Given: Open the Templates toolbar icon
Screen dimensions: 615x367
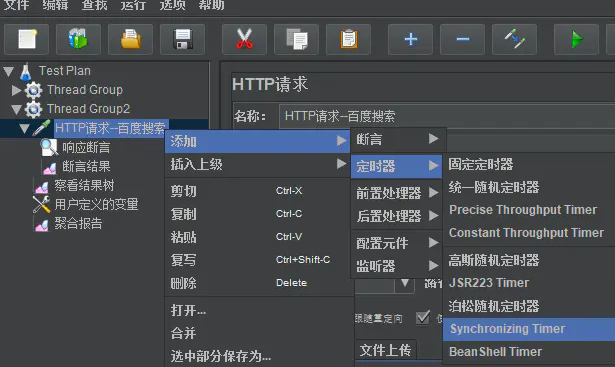Looking at the screenshot, I should [78, 39].
